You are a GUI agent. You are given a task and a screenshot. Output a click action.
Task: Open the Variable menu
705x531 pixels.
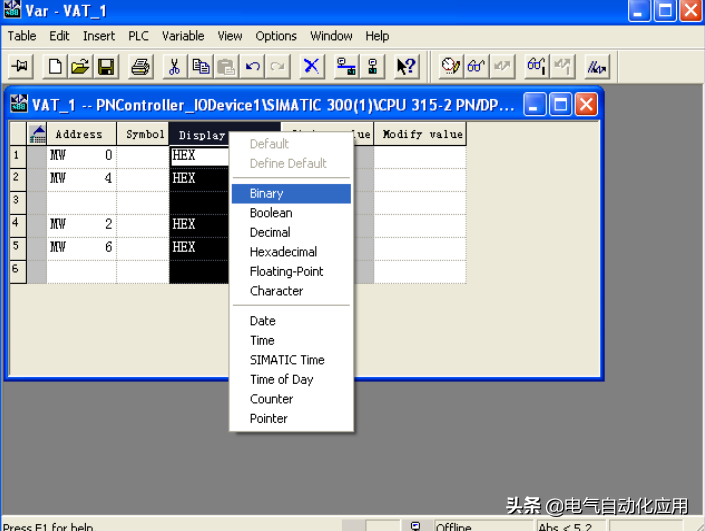[x=183, y=36]
